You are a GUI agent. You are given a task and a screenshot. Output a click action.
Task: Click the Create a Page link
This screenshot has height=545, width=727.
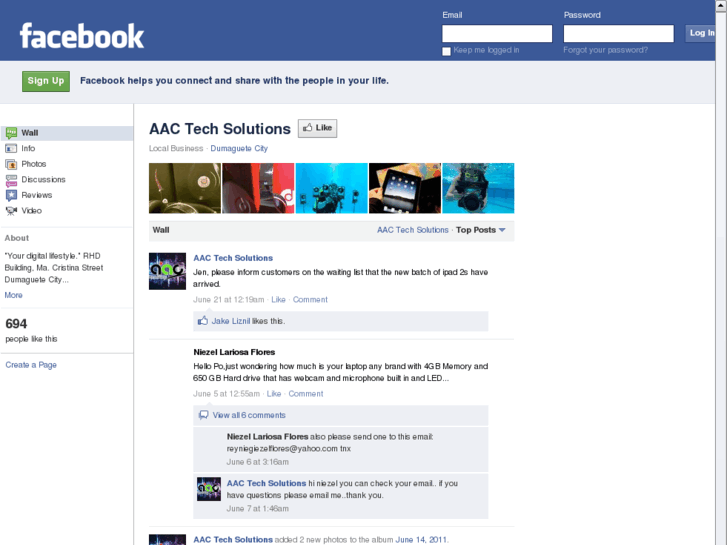pyautogui.click(x=31, y=365)
